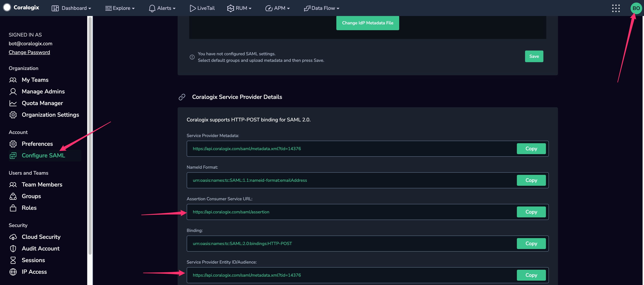This screenshot has width=644, height=285.
Task: Copy the Service Provider Metadata URL
Action: 531,149
